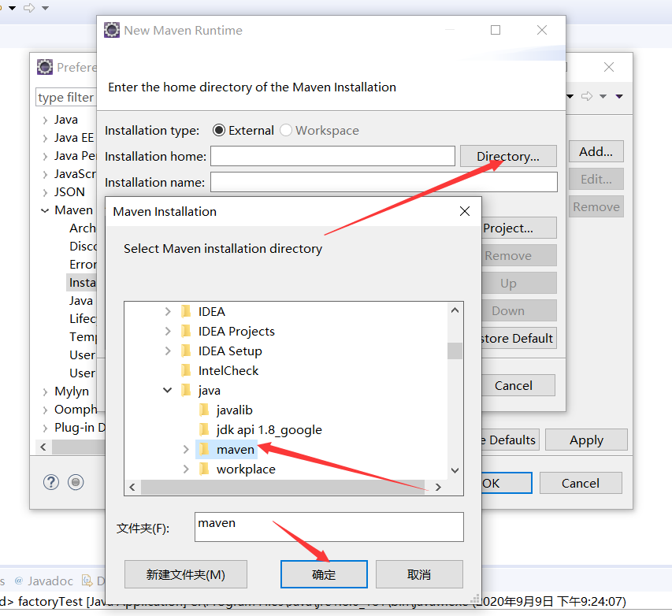Select the jdk api 1.8_google folder icon
Image resolution: width=672 pixels, height=616 pixels.
204,430
